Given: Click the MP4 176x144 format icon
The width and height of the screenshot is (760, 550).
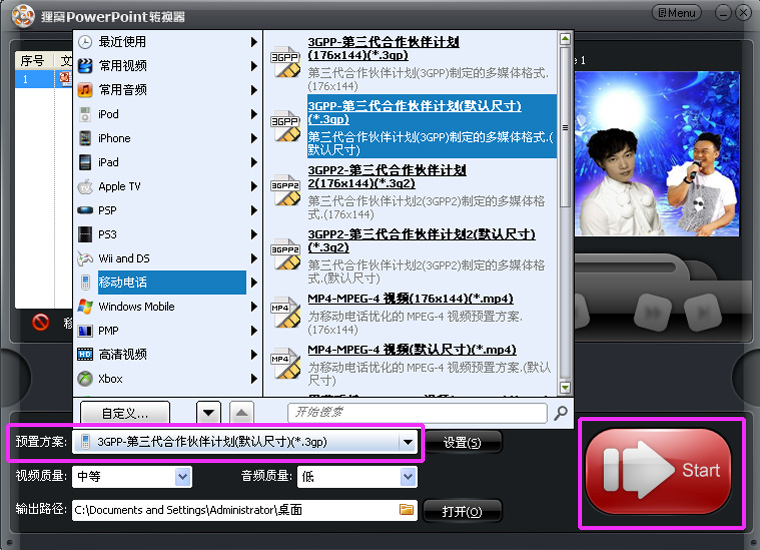Looking at the screenshot, I should pyautogui.click(x=285, y=313).
